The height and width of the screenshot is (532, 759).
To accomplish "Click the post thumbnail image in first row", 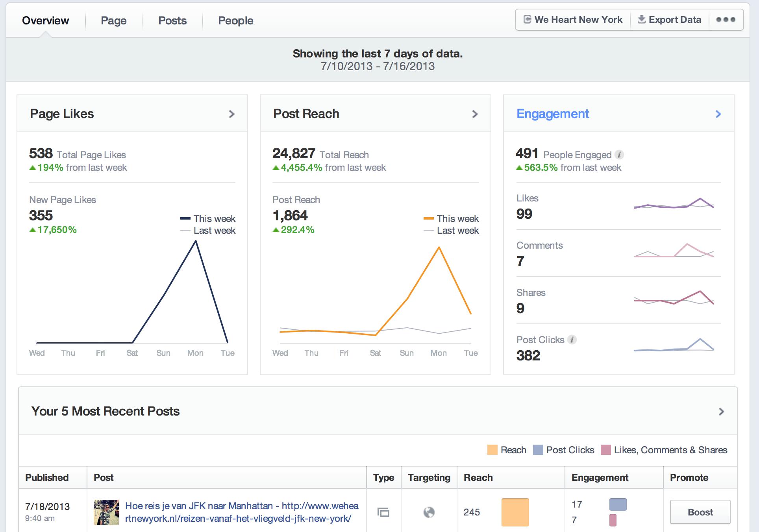I will coord(106,512).
